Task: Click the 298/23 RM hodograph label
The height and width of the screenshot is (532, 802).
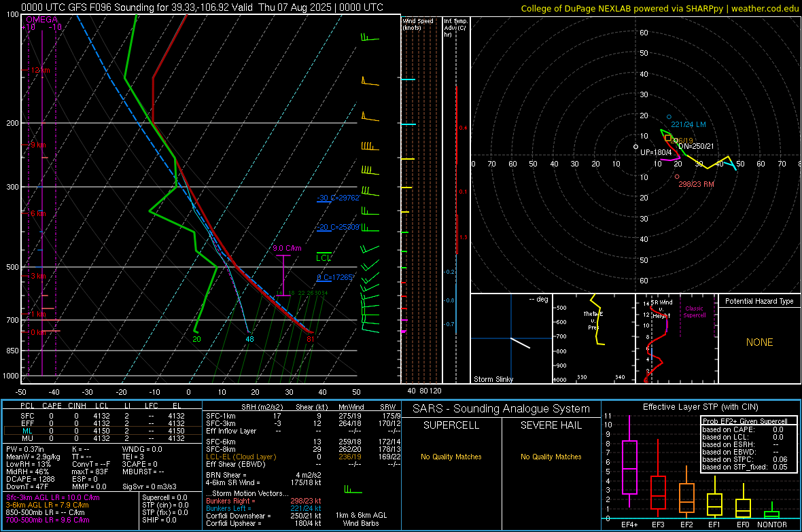Action: click(x=696, y=184)
